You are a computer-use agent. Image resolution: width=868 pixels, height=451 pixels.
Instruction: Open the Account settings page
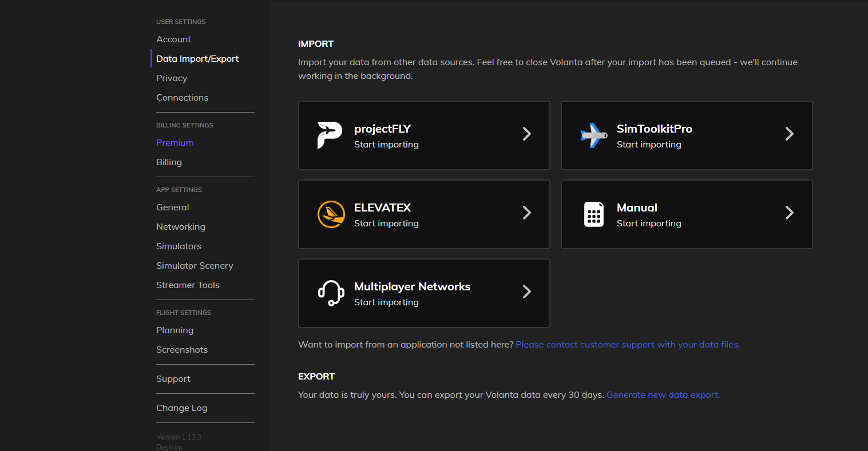[174, 39]
